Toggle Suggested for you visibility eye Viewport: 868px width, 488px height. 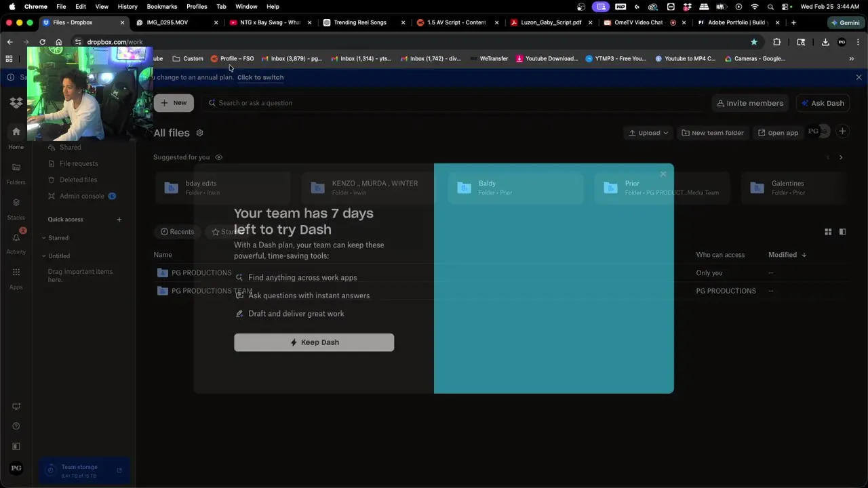[x=218, y=157]
